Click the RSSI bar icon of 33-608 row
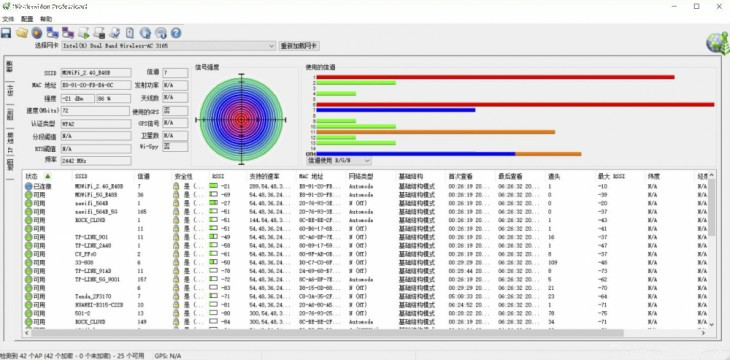The image size is (730, 360). 214,262
